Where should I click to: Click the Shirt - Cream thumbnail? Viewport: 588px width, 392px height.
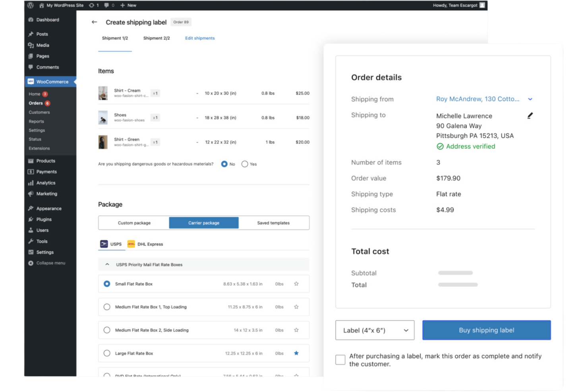tap(103, 93)
